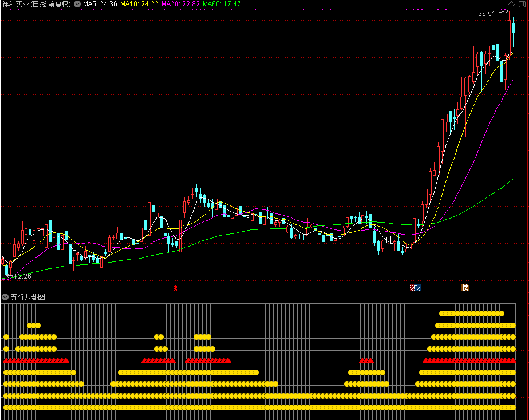
Task: Click the 26.51 high price label
Action: tap(487, 14)
